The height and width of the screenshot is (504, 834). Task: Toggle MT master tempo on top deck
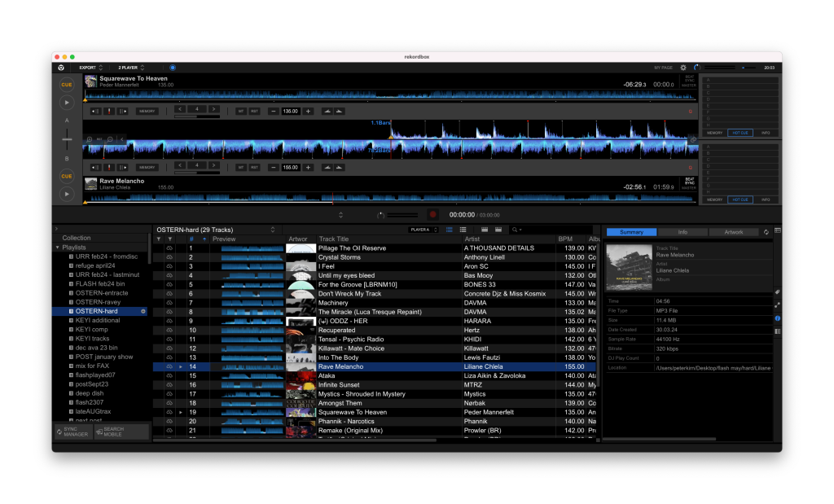click(241, 111)
